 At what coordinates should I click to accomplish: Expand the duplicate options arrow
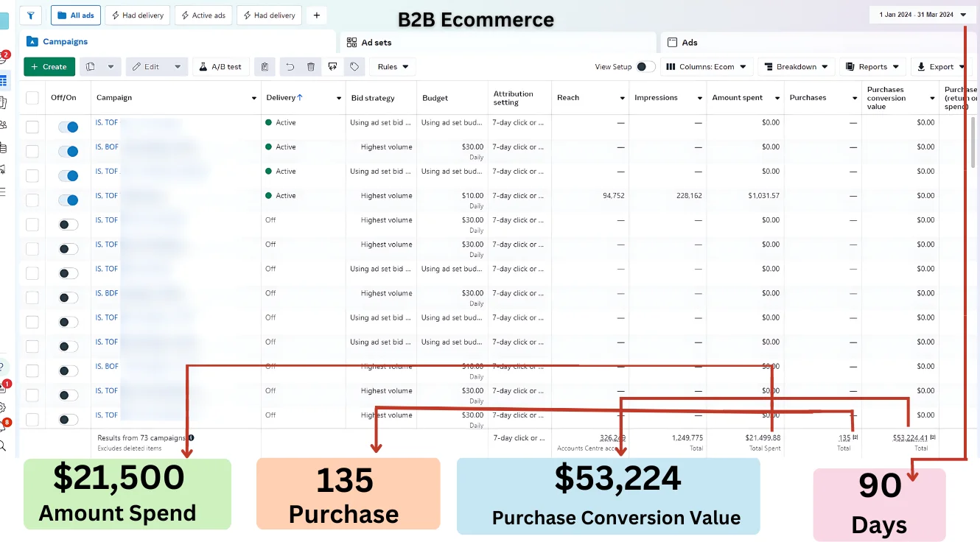[x=111, y=67]
